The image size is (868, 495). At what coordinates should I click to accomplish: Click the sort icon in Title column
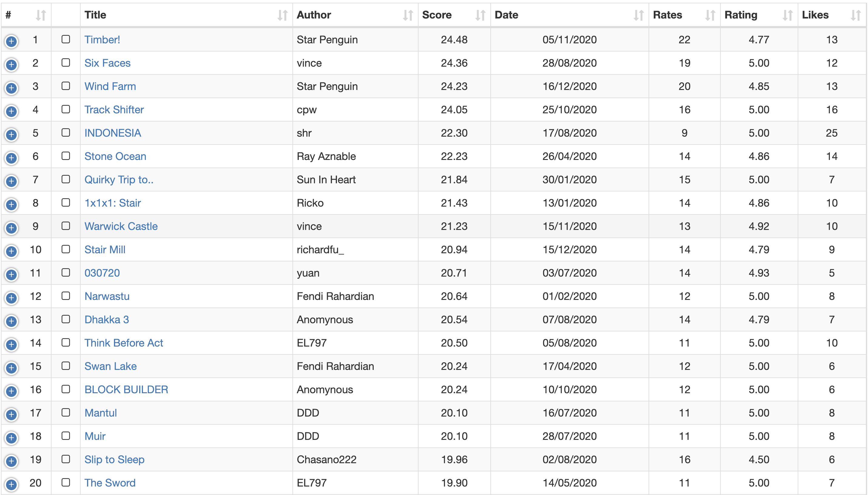coord(282,15)
